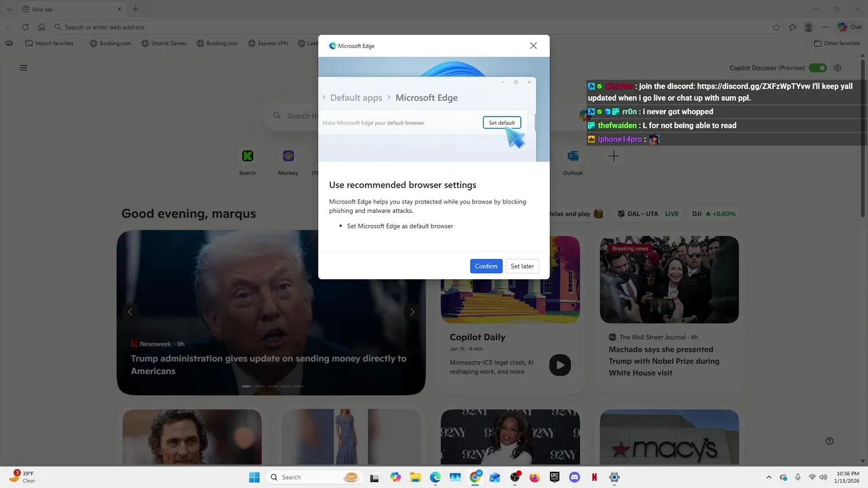This screenshot has width=868, height=488.
Task: Open volume control in system tray
Action: coord(823,477)
